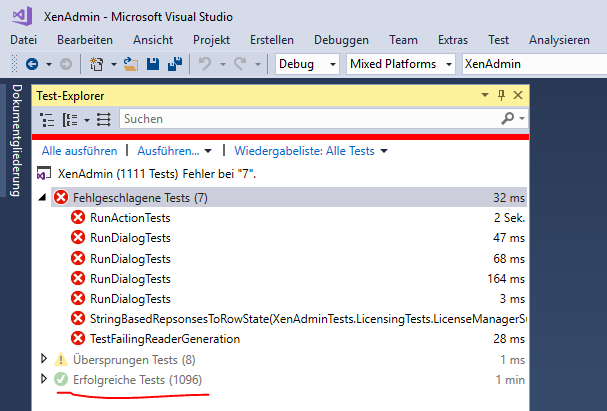Collapse the Fehlgeschlagene Tests group

(x=43, y=197)
